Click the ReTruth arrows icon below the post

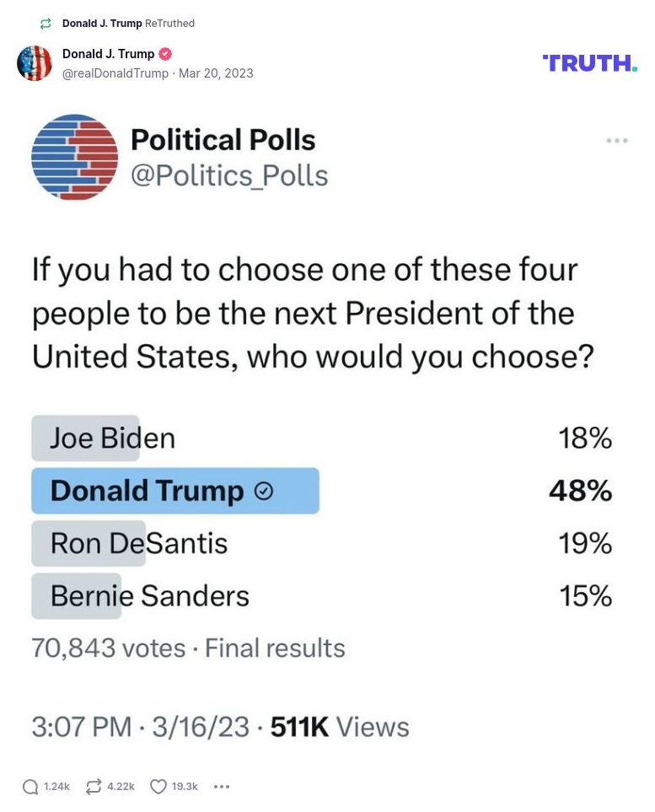tap(93, 786)
